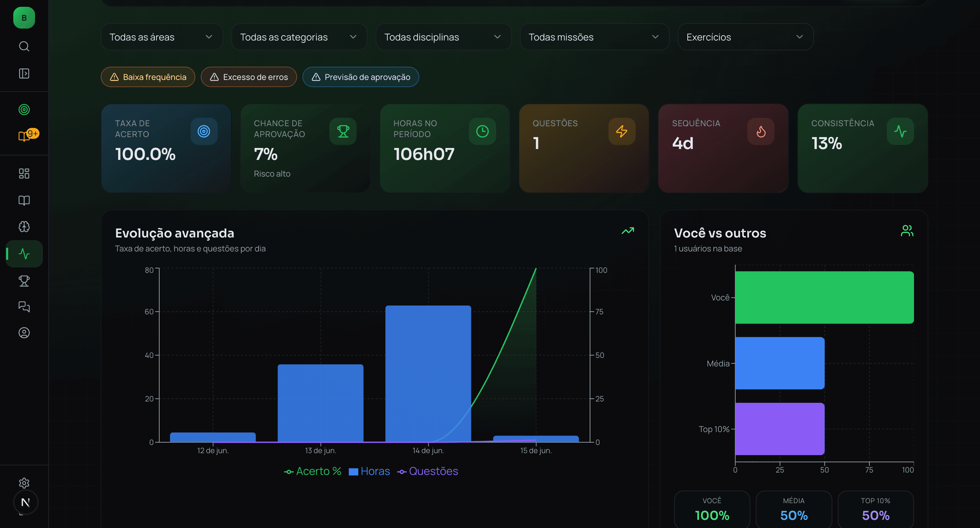
Task: Click the 14 de jun. hours bar
Action: 428,374
